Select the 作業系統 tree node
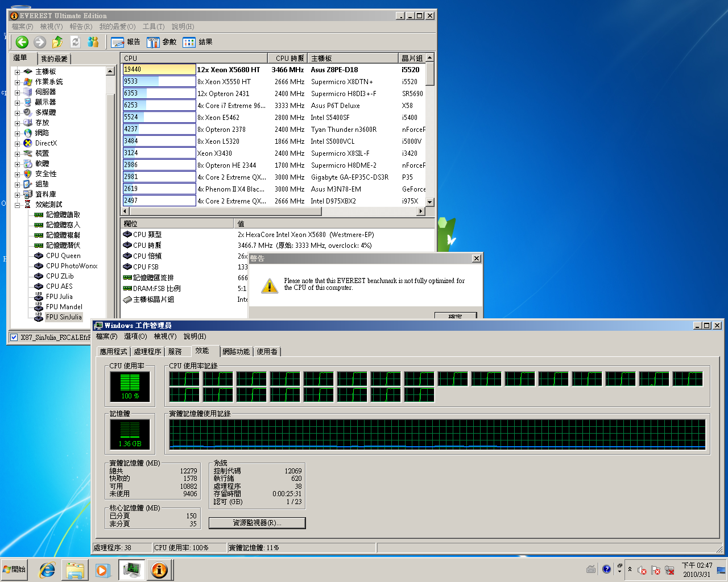728x582 pixels. tap(49, 82)
